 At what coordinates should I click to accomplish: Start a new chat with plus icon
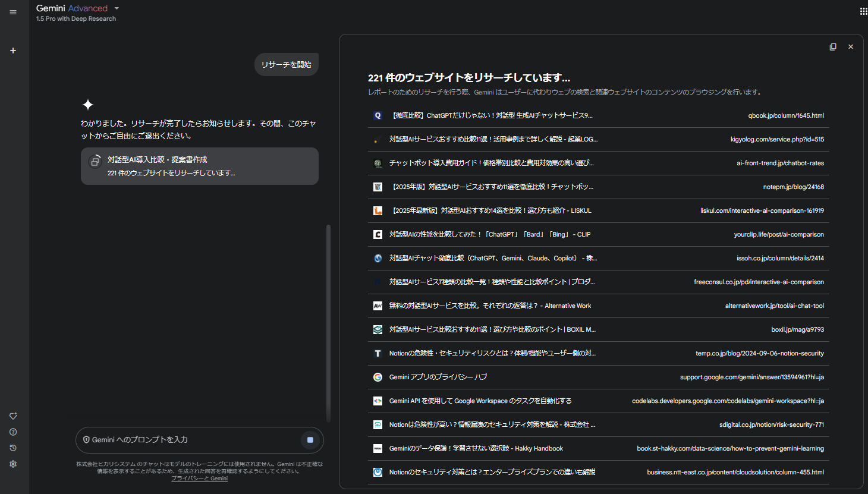13,51
